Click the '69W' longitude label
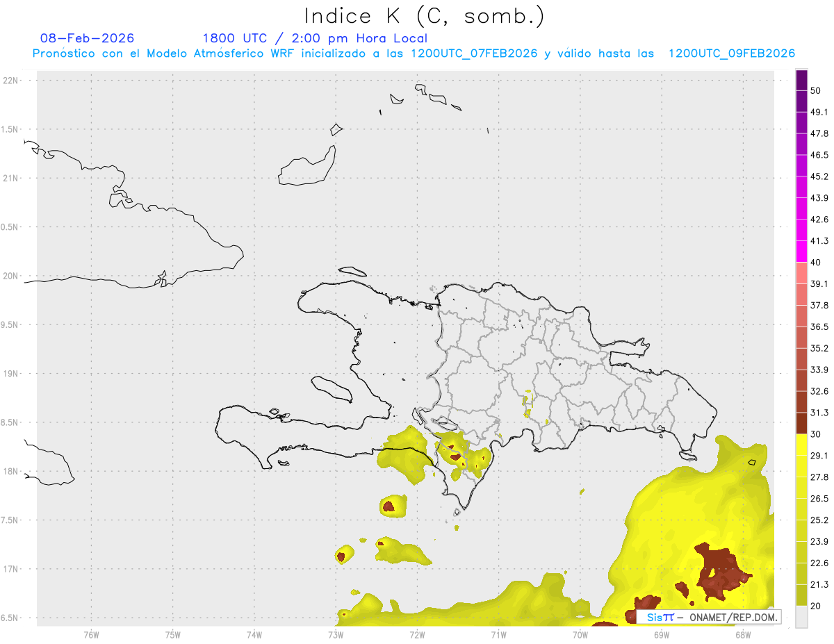 coord(662,634)
